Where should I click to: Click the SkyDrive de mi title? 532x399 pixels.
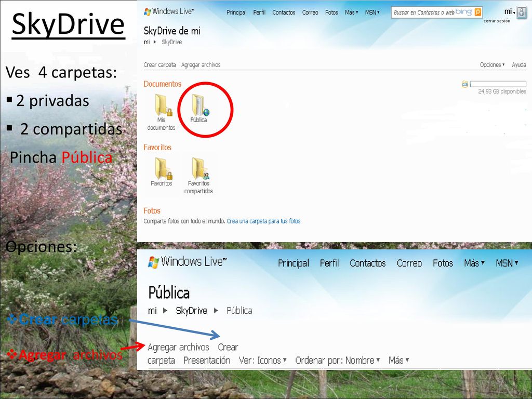click(172, 31)
